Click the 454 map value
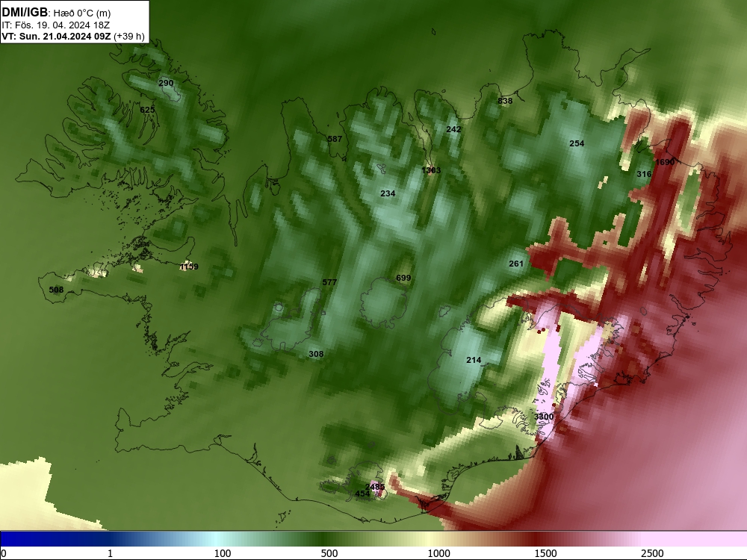The width and height of the screenshot is (747, 560). pyautogui.click(x=362, y=494)
